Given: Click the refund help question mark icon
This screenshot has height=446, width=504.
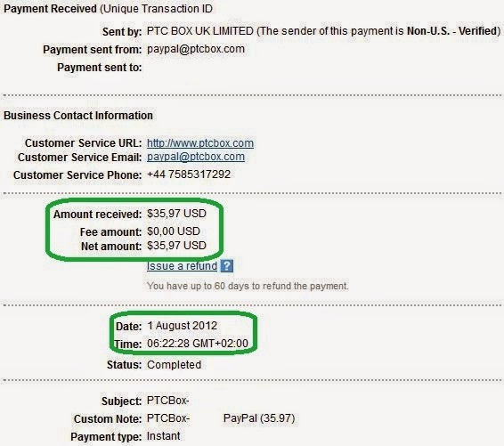Looking at the screenshot, I should click(226, 266).
